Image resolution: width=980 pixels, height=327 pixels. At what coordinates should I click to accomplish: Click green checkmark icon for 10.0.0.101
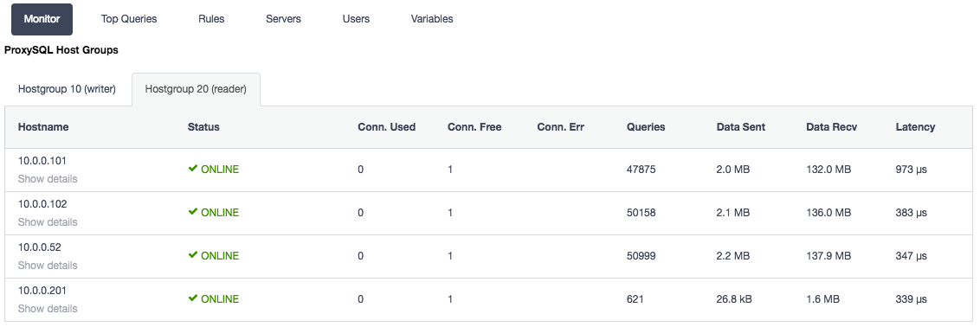192,169
